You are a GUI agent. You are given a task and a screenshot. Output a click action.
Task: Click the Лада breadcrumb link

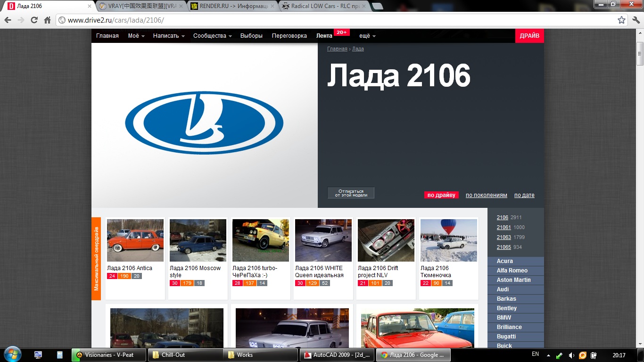(x=358, y=49)
